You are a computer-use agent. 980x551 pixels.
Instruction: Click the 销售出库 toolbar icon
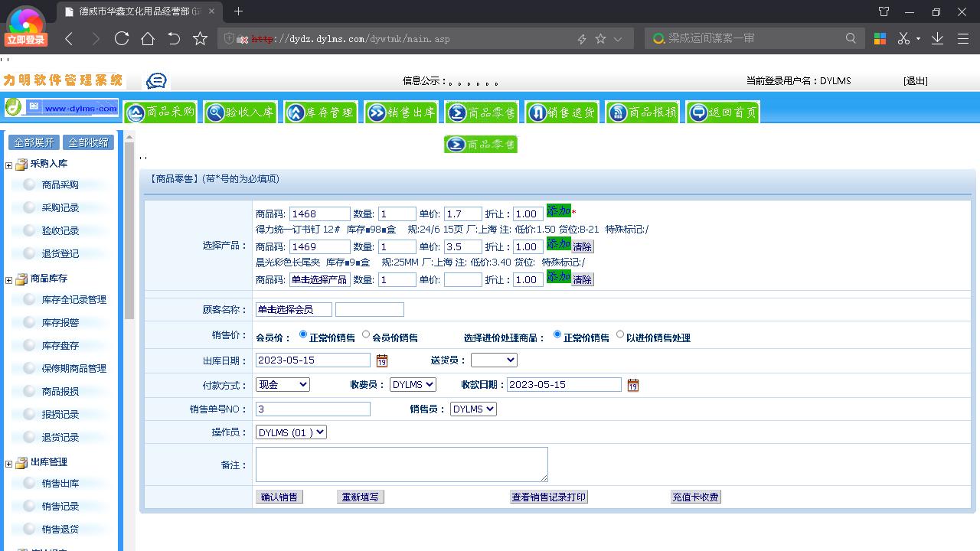click(401, 112)
